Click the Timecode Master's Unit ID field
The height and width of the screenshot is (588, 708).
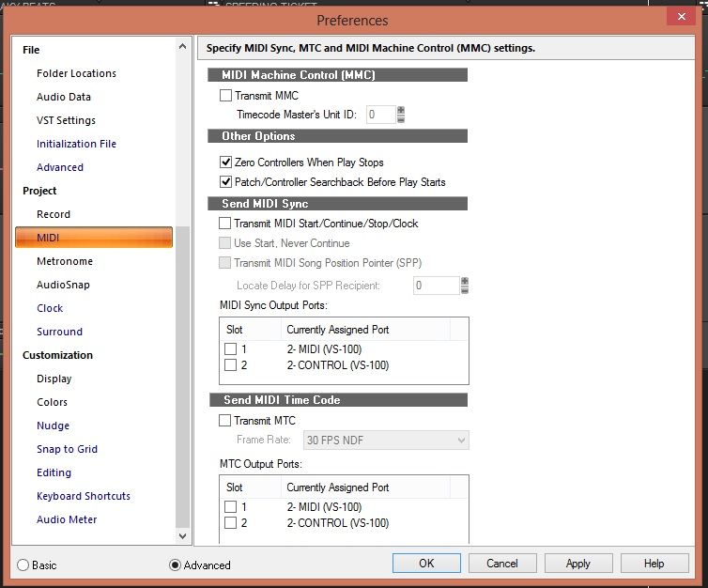380,115
